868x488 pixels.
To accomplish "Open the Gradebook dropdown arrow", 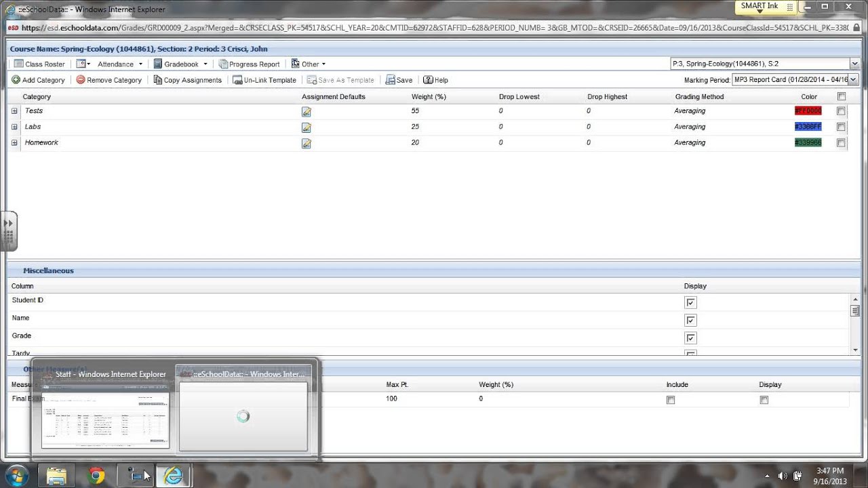I will click(205, 64).
